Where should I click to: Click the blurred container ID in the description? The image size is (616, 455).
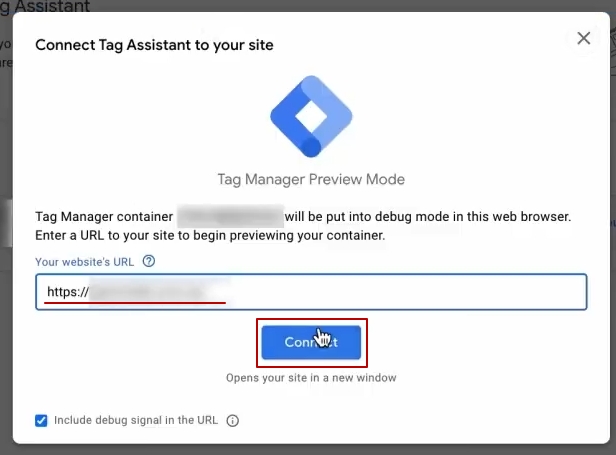point(230,216)
